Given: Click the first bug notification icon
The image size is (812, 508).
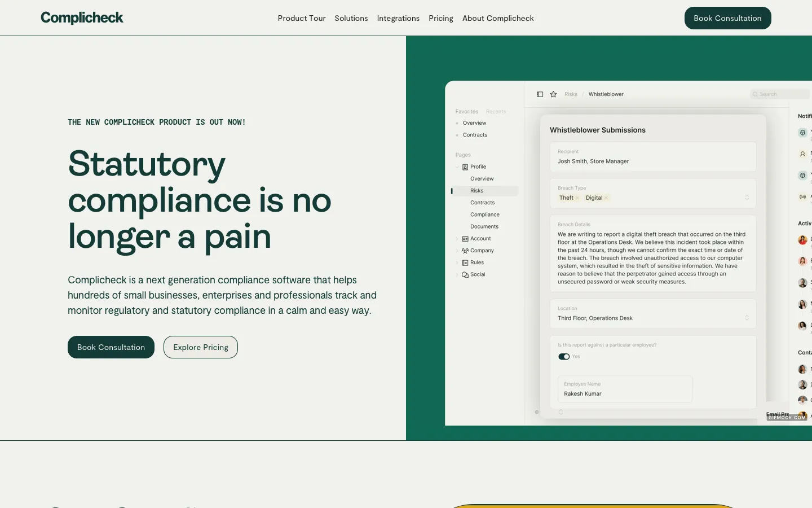Looking at the screenshot, I should click(x=802, y=133).
